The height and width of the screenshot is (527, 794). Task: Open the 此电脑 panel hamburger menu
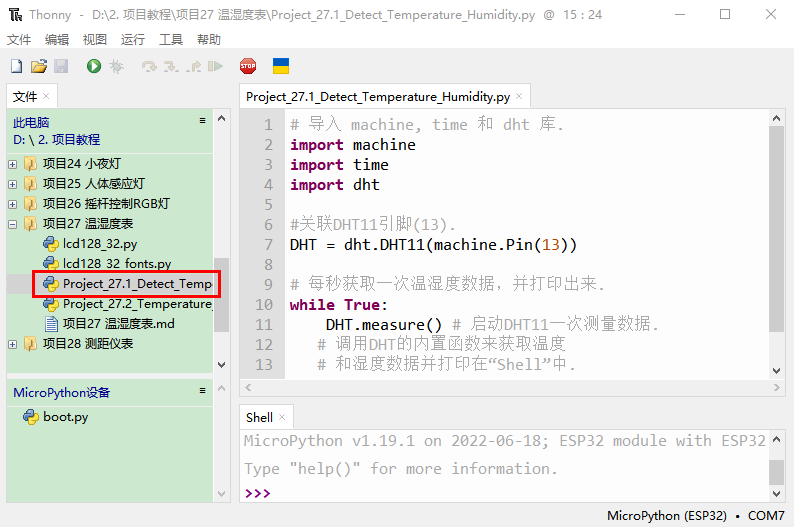202,121
